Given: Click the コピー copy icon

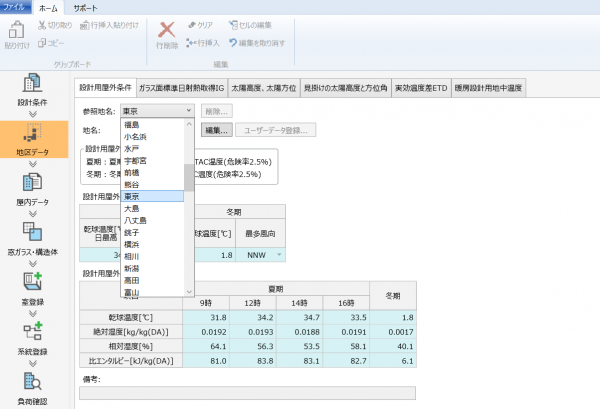Looking at the screenshot, I should click(42, 43).
